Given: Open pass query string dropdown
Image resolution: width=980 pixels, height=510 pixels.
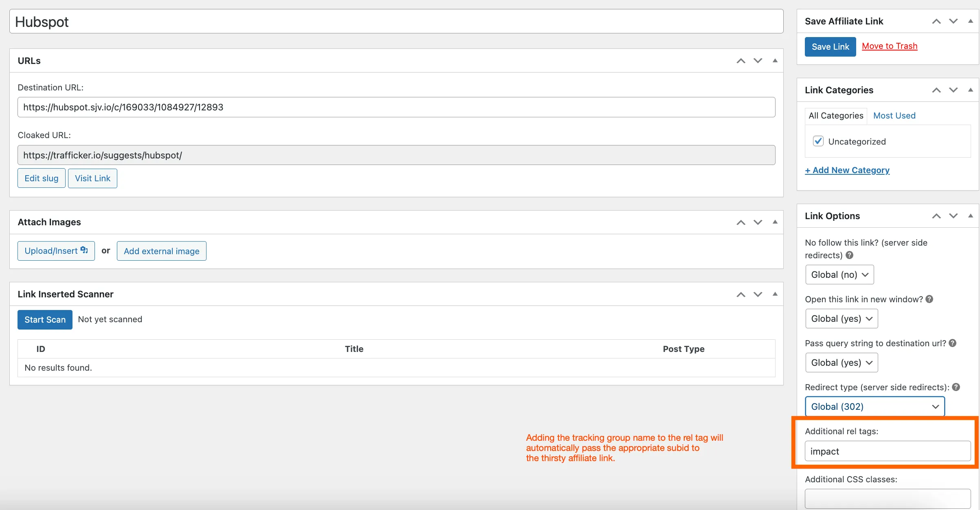Looking at the screenshot, I should pos(842,363).
